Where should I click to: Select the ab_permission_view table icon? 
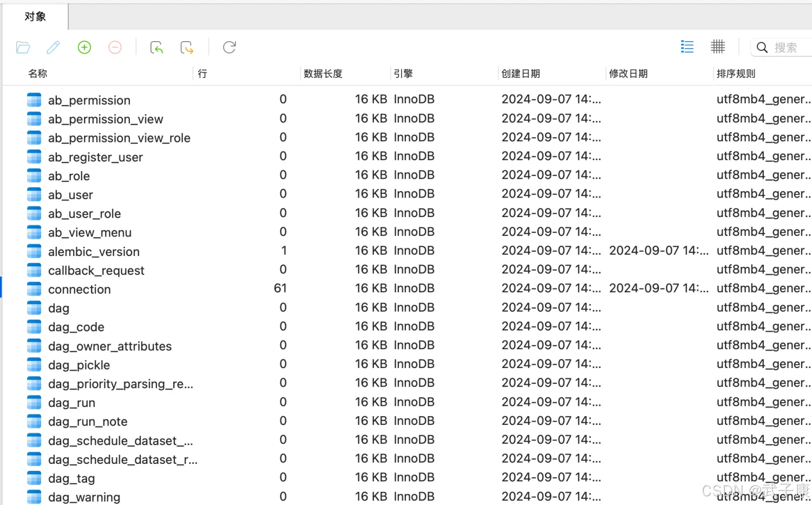pyautogui.click(x=34, y=119)
